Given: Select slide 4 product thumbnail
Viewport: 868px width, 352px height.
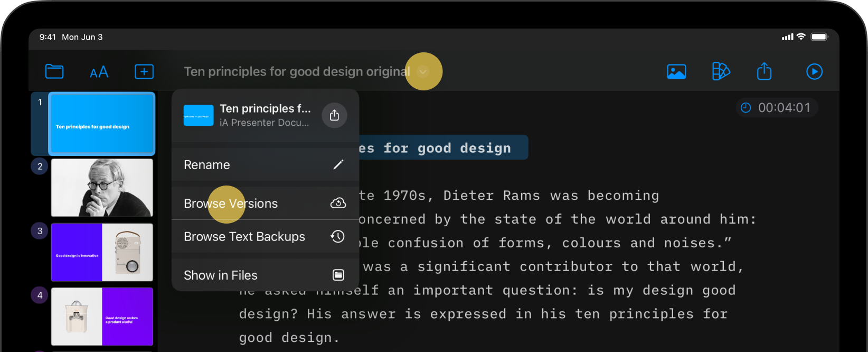Looking at the screenshot, I should click(102, 317).
